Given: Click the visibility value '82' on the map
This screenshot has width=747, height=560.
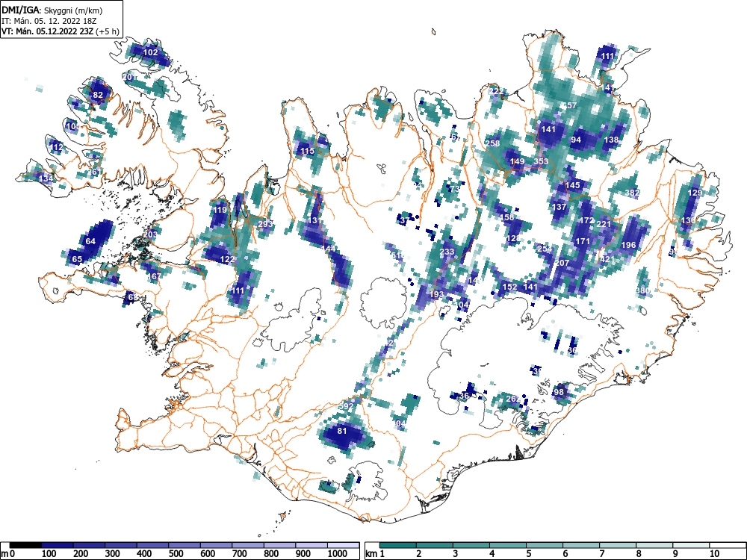Looking at the screenshot, I should pyautogui.click(x=98, y=95).
